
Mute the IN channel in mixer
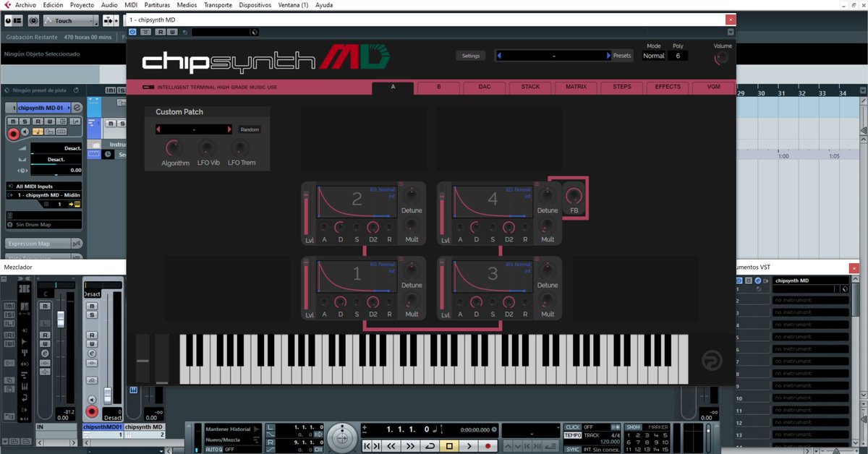tap(46, 306)
